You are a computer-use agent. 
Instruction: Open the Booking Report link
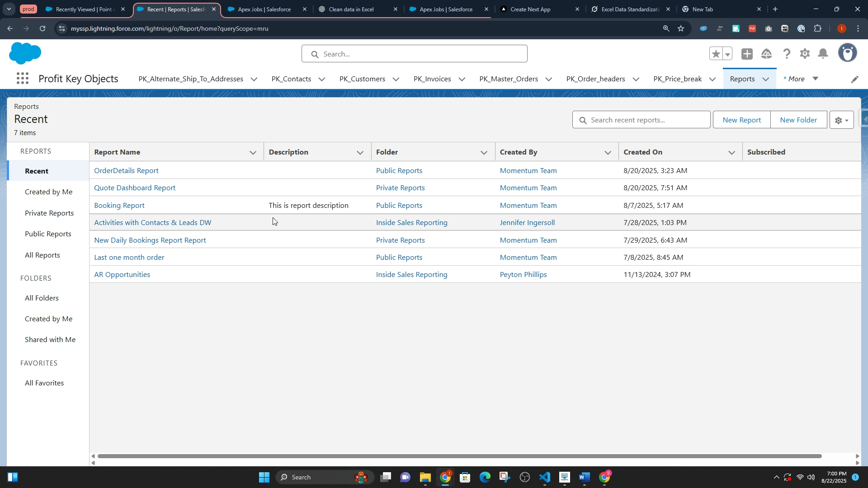click(119, 206)
